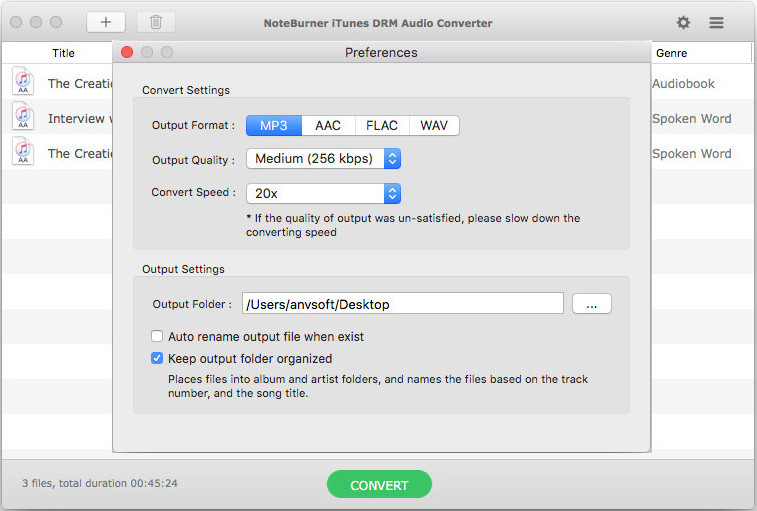Image resolution: width=757 pixels, height=511 pixels.
Task: Click the 'Audiobook' genre cell
Action: point(683,84)
